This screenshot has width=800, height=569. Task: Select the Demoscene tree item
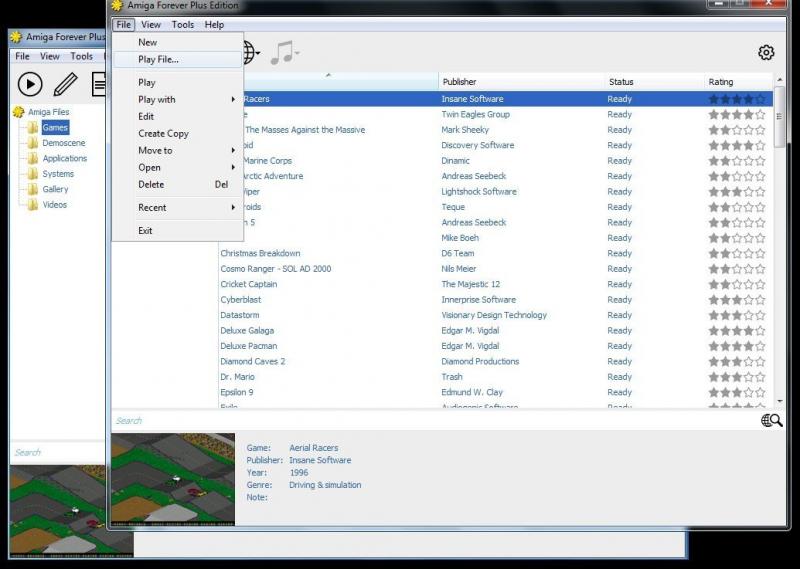pyautogui.click(x=64, y=143)
